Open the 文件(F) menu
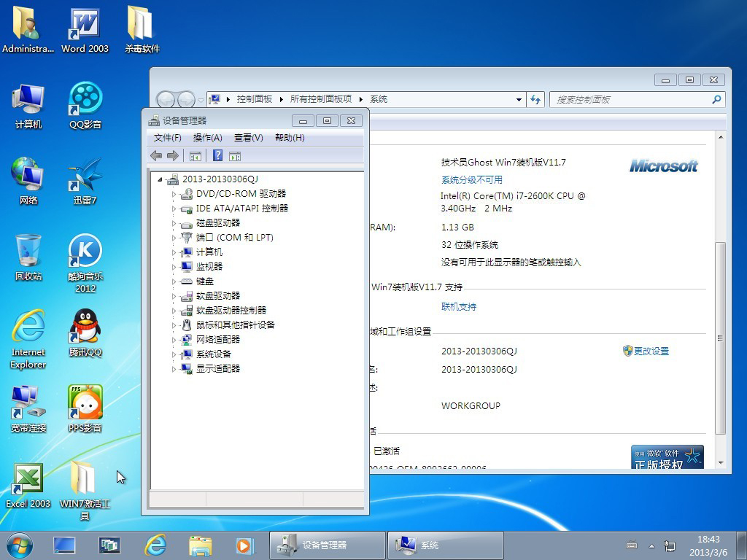 [x=168, y=138]
